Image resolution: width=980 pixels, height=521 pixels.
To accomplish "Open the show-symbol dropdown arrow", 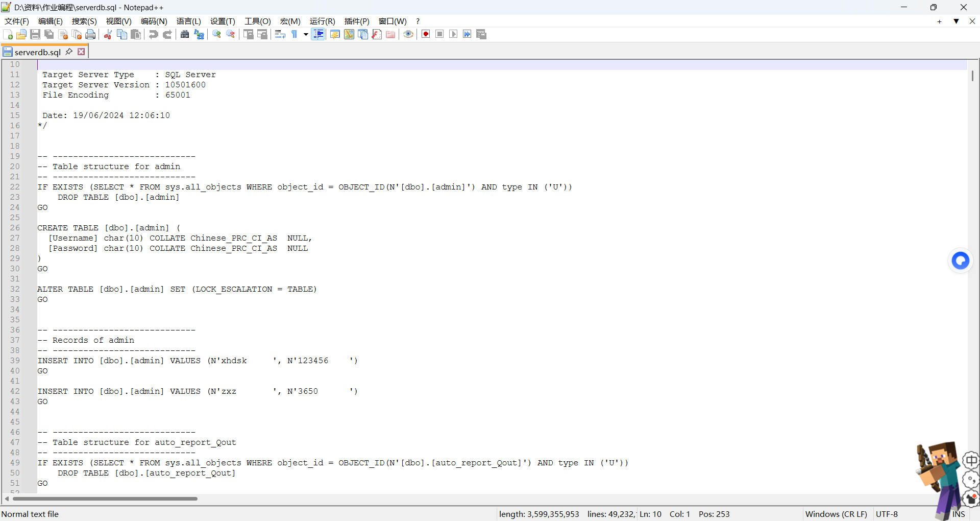I will tap(305, 34).
